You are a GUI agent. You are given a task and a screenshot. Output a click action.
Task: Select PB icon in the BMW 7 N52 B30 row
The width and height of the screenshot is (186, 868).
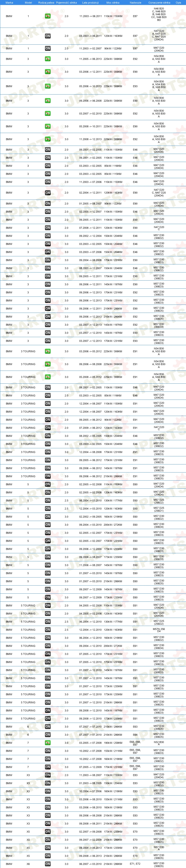point(48,743)
